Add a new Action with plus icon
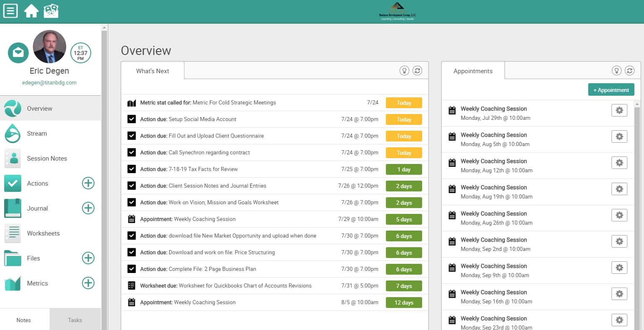Image resolution: width=644 pixels, height=330 pixels. pyautogui.click(x=88, y=183)
